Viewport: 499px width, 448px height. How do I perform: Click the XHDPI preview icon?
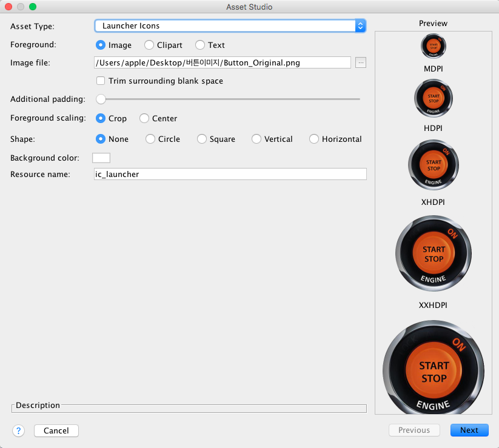point(434,165)
